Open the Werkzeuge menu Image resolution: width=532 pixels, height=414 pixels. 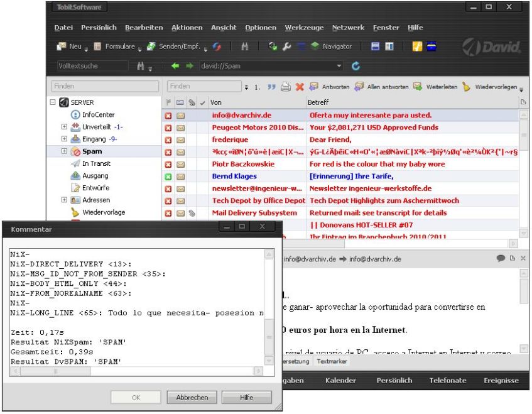304,28
